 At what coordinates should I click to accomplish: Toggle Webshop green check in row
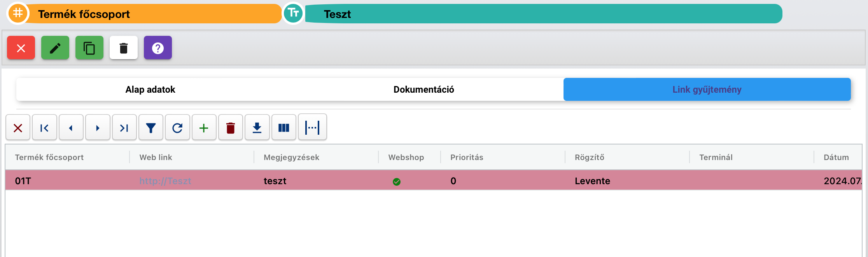click(397, 181)
